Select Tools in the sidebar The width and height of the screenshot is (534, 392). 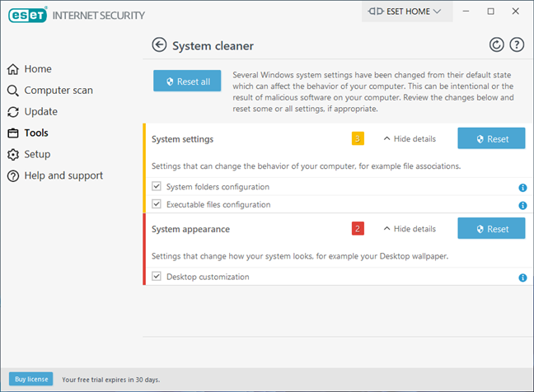tap(36, 133)
